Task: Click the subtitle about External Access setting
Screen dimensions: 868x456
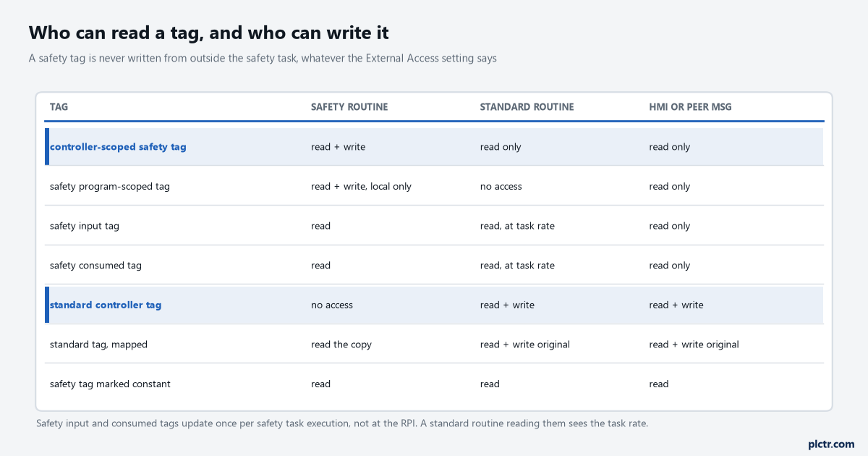Action: coord(263,58)
